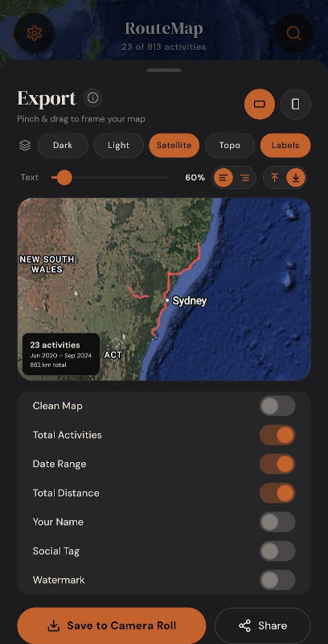Viewport: 328px width, 644px height.
Task: Turn off the Date Range switch
Action: (277, 464)
